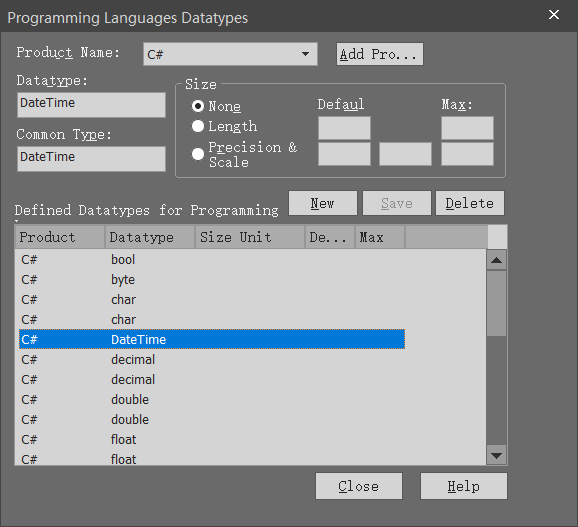Open the Product Name dropdown

coord(230,54)
